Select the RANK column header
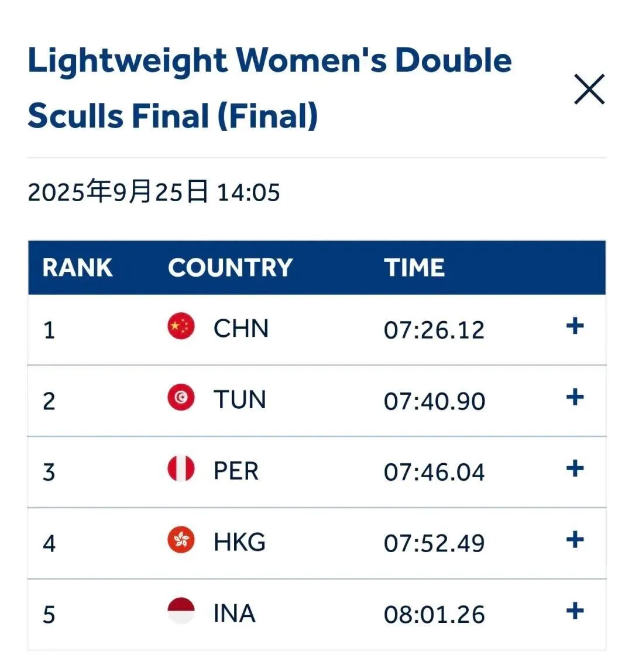This screenshot has height=672, width=632. [x=78, y=267]
